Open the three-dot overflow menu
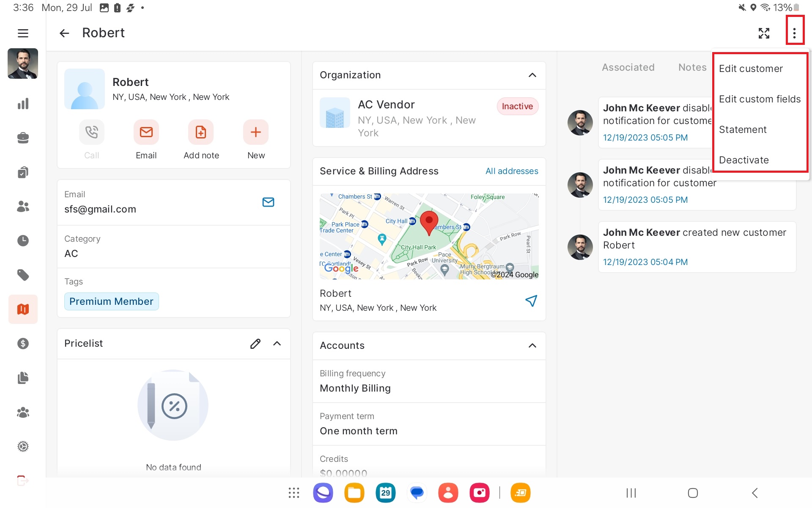The width and height of the screenshot is (812, 508). point(794,33)
